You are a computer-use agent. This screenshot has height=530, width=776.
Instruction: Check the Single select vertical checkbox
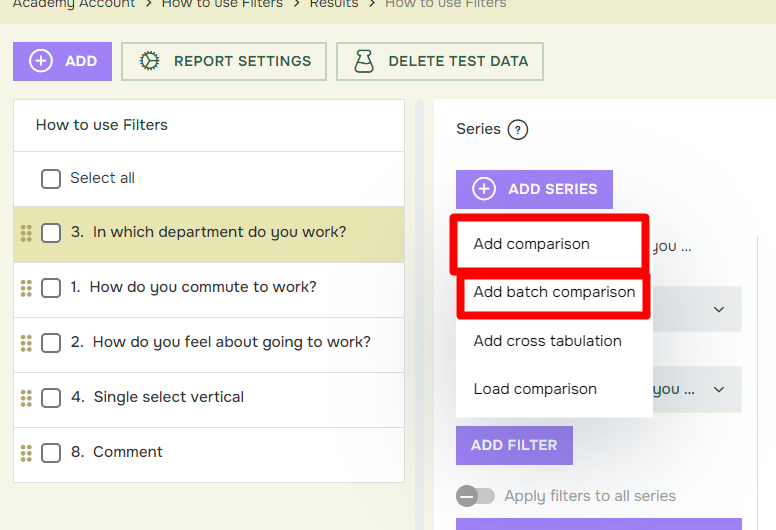pyautogui.click(x=51, y=398)
